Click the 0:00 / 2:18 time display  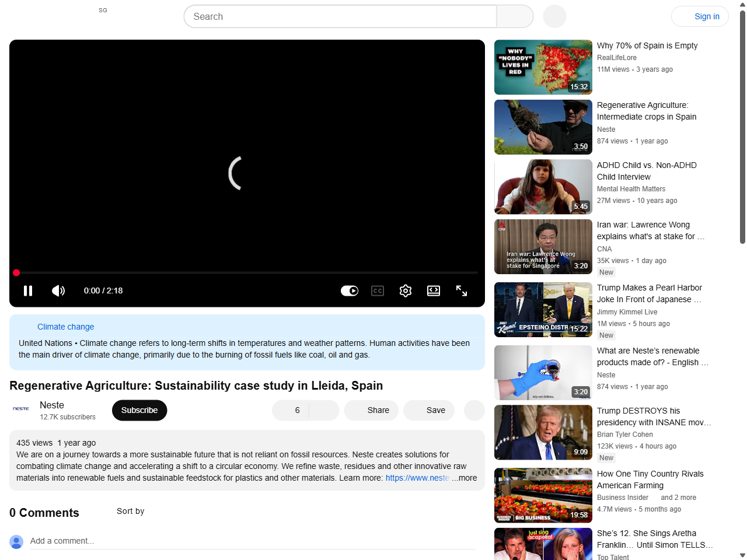coord(103,290)
